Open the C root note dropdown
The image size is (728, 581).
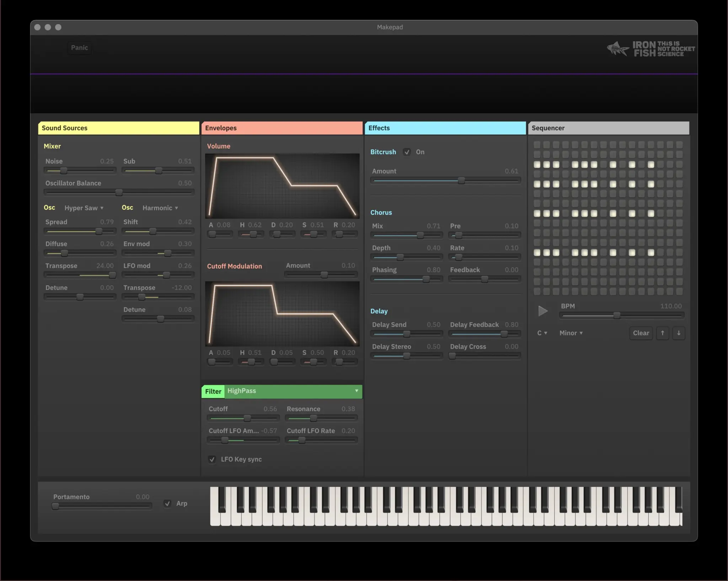tap(542, 333)
